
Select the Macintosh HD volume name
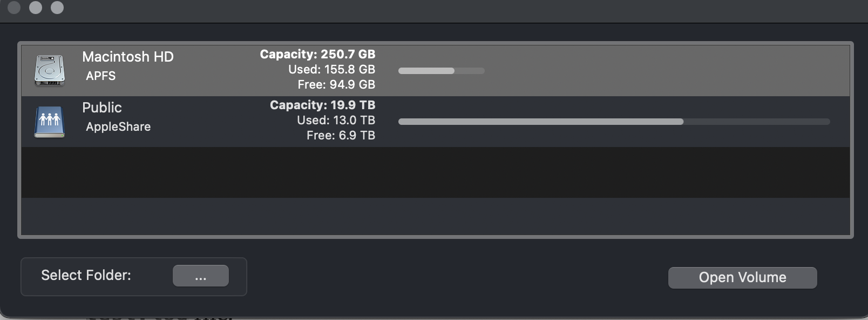pyautogui.click(x=128, y=57)
